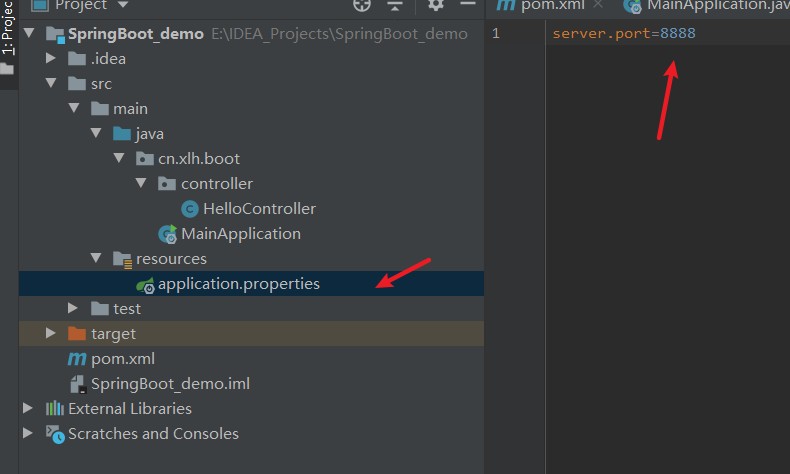Viewport: 790px width, 474px height.
Task: Expand the .idea folder arrow
Action: pyautogui.click(x=50, y=58)
